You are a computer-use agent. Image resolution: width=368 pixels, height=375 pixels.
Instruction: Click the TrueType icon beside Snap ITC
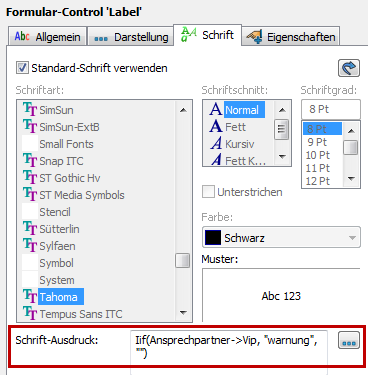point(30,160)
